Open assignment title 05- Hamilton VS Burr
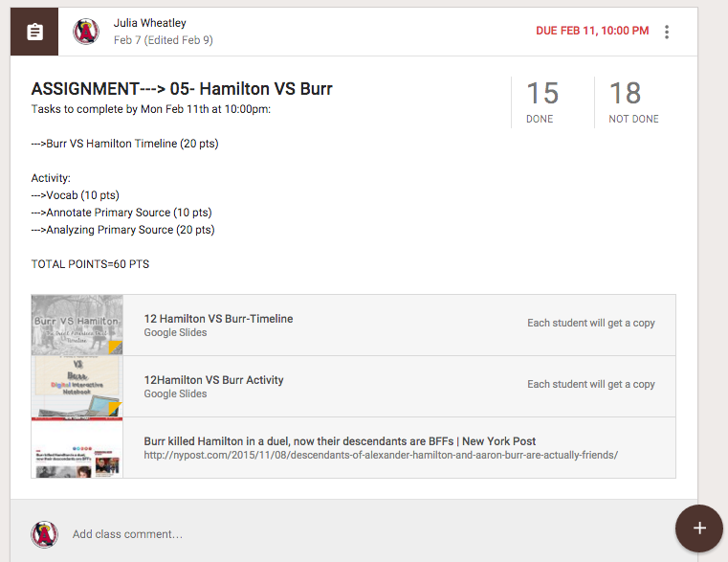 pyautogui.click(x=182, y=88)
